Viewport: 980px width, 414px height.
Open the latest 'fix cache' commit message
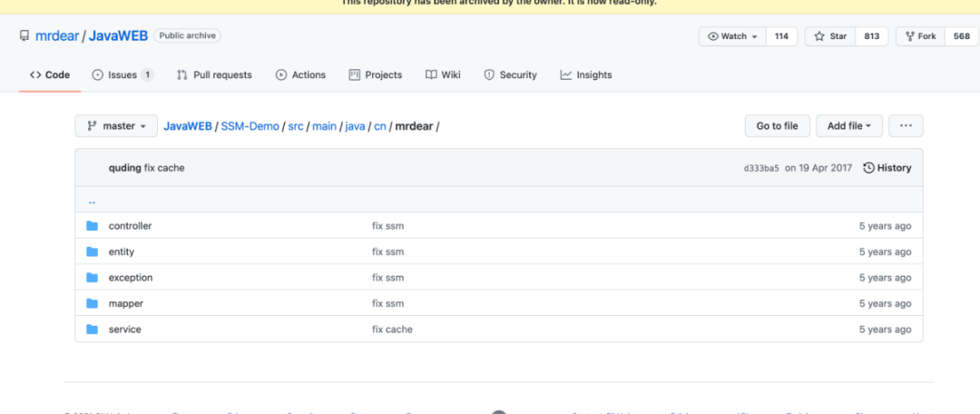(x=164, y=168)
